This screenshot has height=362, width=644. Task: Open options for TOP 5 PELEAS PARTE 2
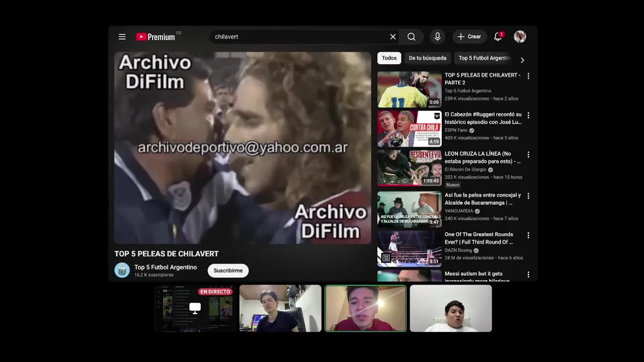[528, 76]
